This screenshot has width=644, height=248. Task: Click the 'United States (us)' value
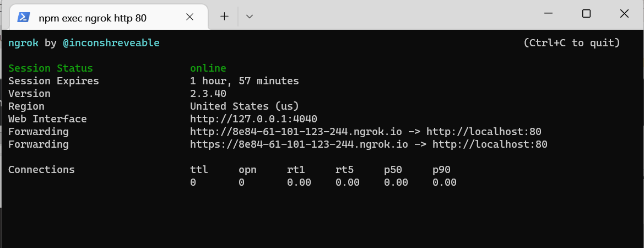click(x=245, y=106)
